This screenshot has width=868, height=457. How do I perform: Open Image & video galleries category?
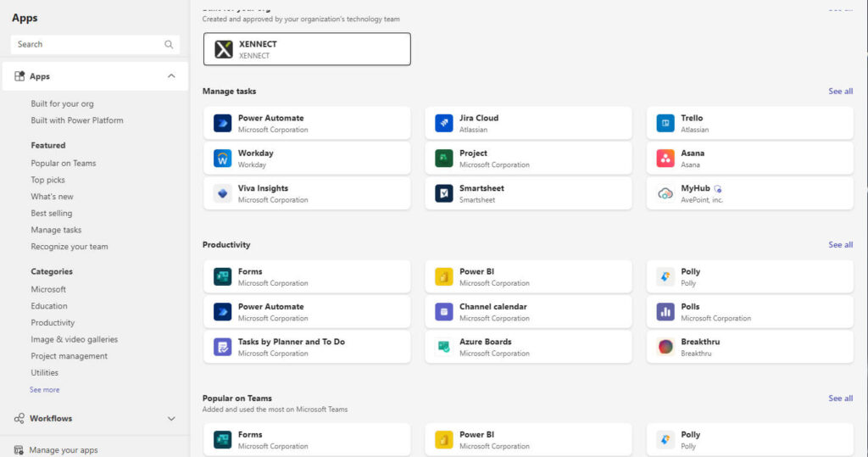75,339
